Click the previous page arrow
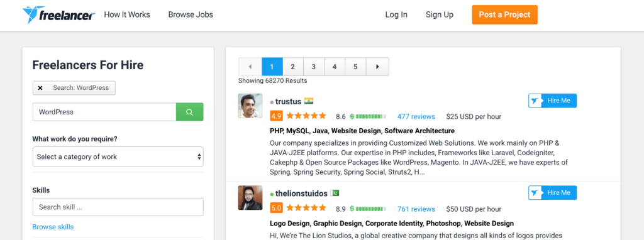The height and width of the screenshot is (240, 644). coord(250,67)
